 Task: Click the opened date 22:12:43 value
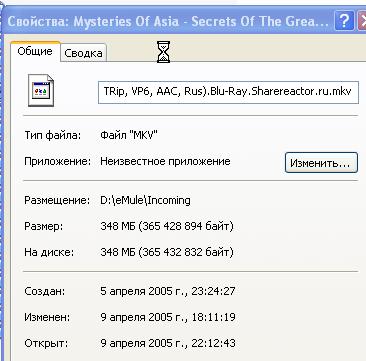coord(168,343)
